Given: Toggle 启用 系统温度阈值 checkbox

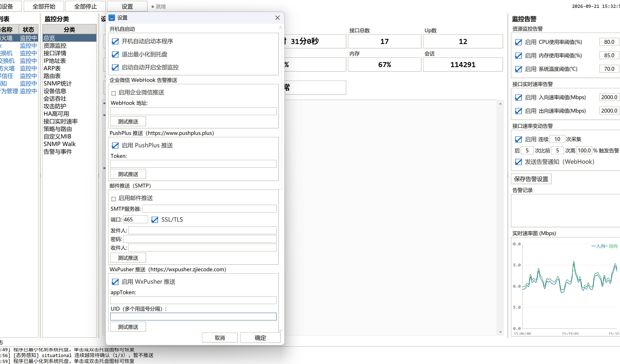Looking at the screenshot, I should click(x=518, y=69).
